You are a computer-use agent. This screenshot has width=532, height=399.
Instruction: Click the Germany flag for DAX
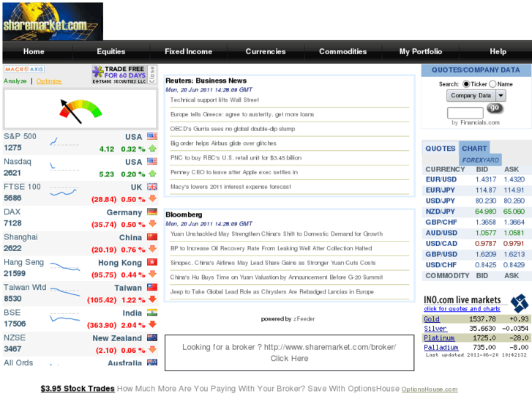point(152,212)
